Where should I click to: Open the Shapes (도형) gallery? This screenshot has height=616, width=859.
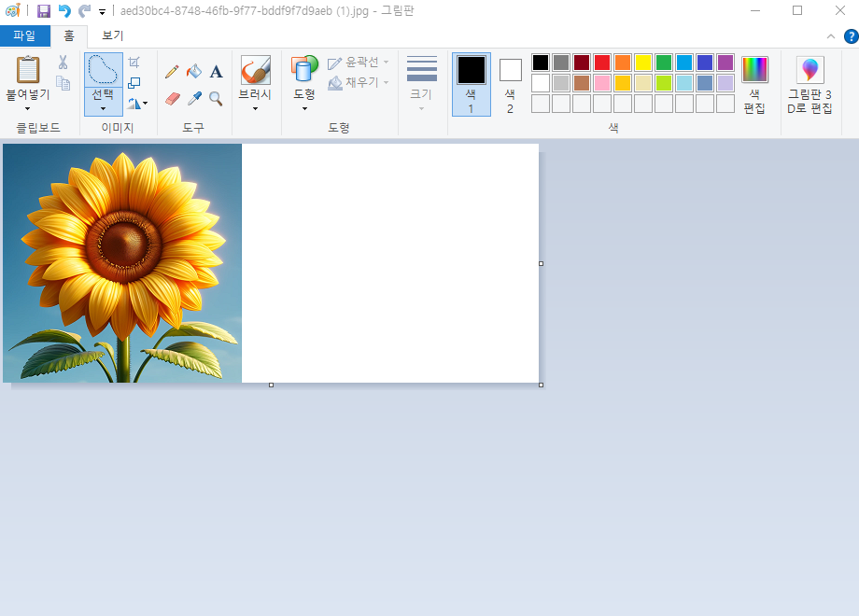304,70
